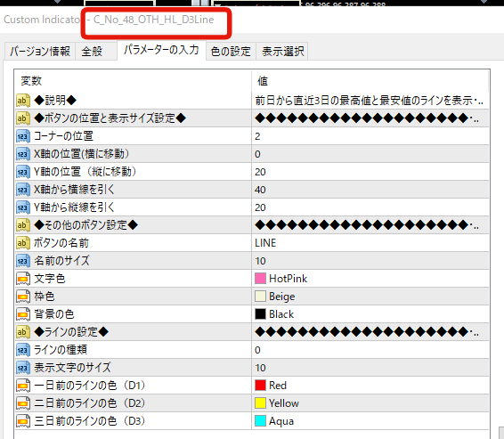
Task: Click the color-type icon beside 背景の色
Action: coord(23,314)
